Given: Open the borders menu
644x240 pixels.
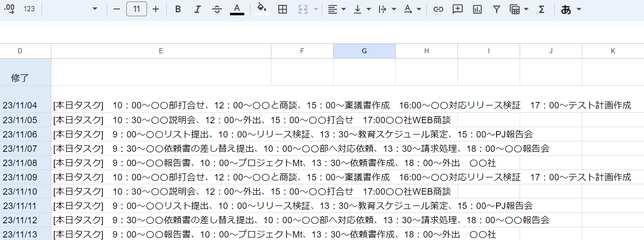Looking at the screenshot, I should click(x=283, y=9).
